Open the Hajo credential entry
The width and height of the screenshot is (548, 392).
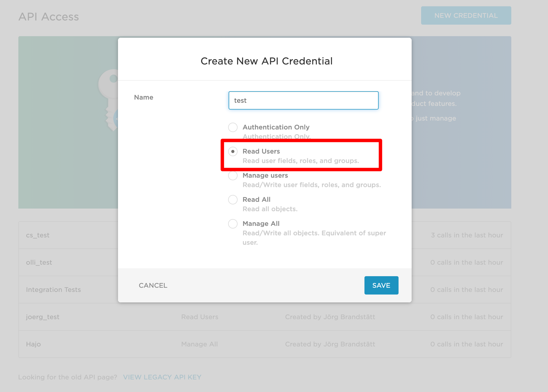(265, 344)
